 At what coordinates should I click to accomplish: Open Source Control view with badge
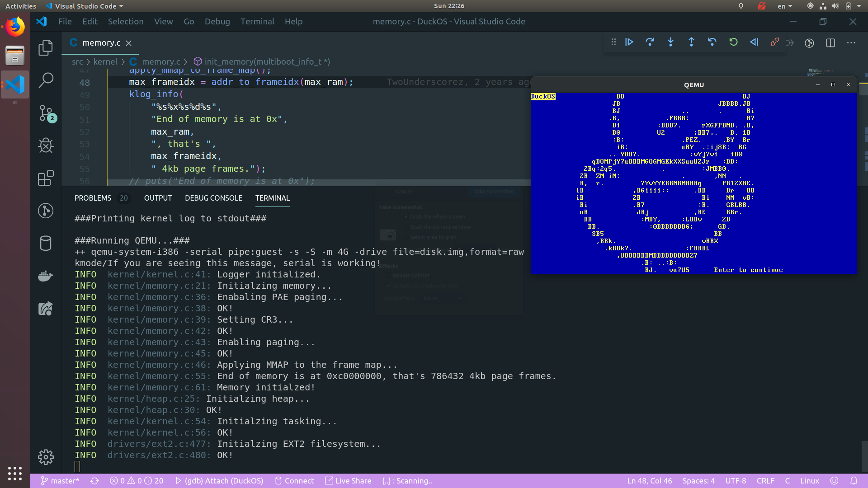click(46, 113)
